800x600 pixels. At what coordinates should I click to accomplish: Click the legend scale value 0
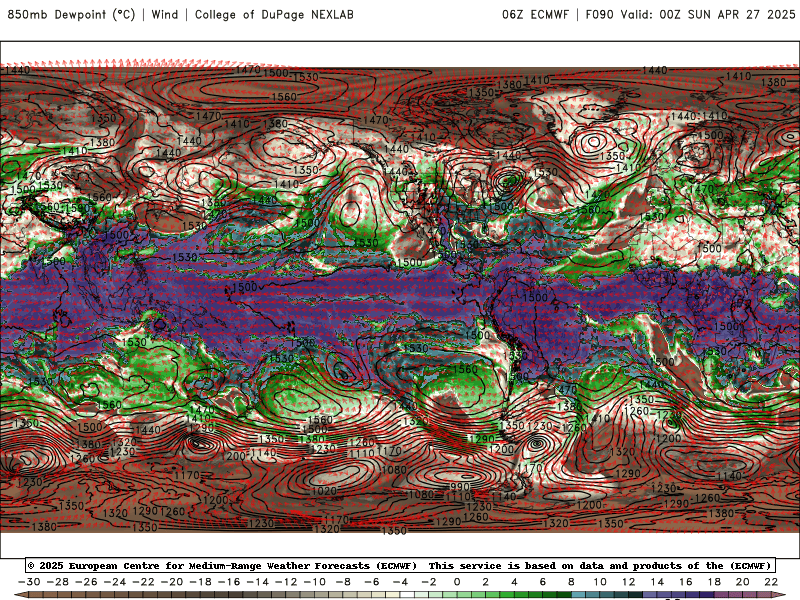click(457, 582)
